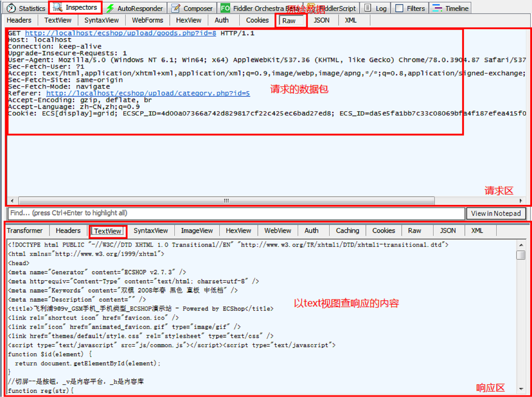Select the response TextView tab
The image size is (532, 397).
pyautogui.click(x=108, y=231)
